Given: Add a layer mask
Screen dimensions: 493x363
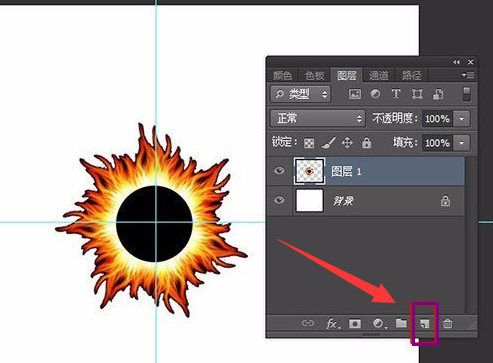Looking at the screenshot, I should 355,323.
